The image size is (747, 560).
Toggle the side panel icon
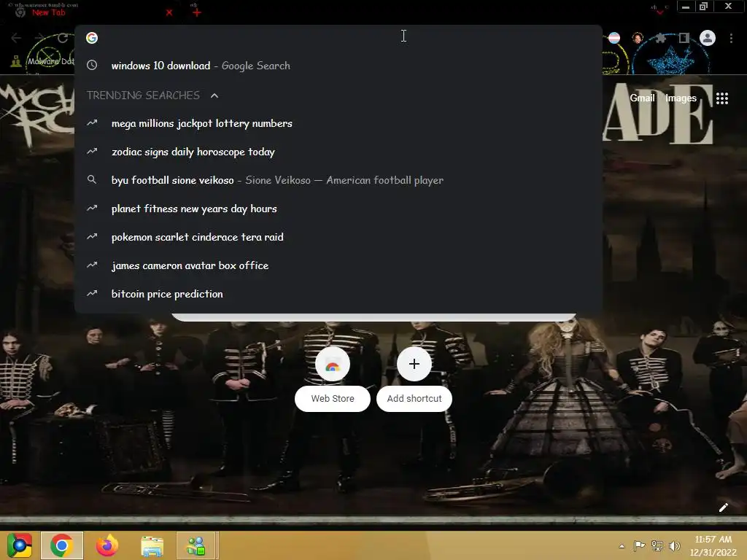(x=684, y=38)
